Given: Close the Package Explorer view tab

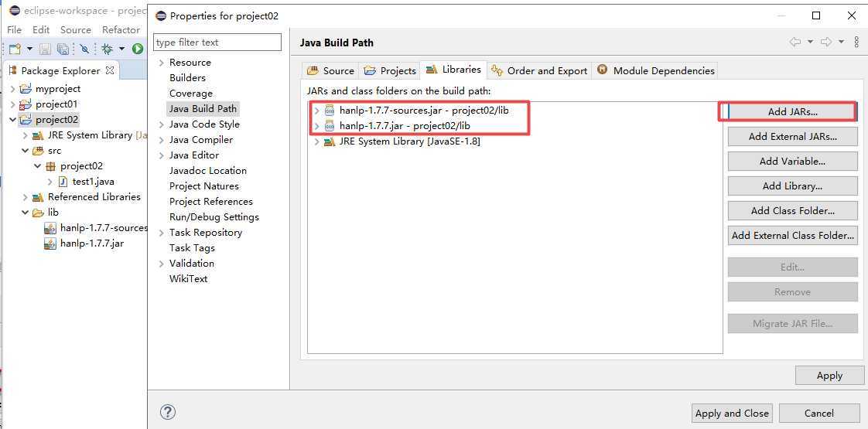Looking at the screenshot, I should (110, 70).
